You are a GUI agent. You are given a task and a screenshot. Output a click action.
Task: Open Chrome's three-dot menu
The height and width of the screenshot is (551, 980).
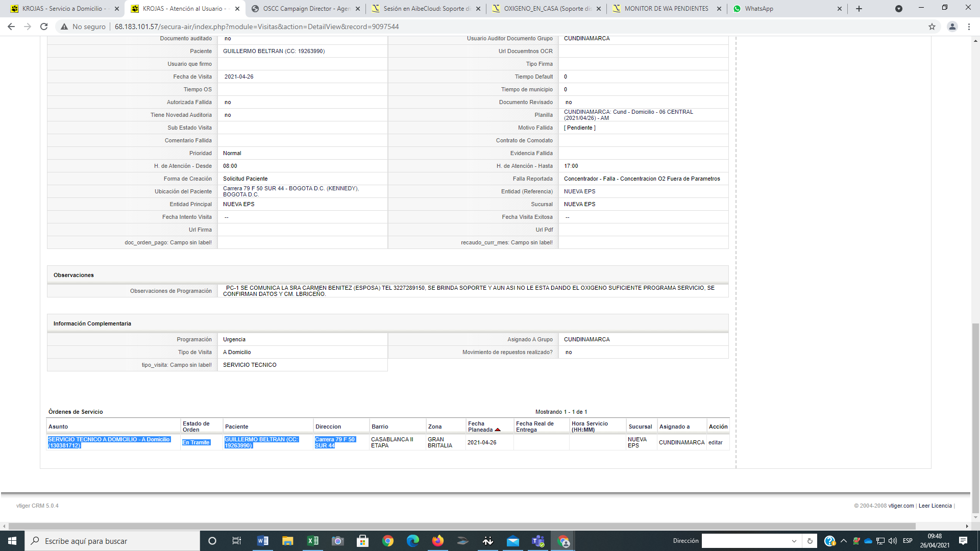click(x=969, y=27)
